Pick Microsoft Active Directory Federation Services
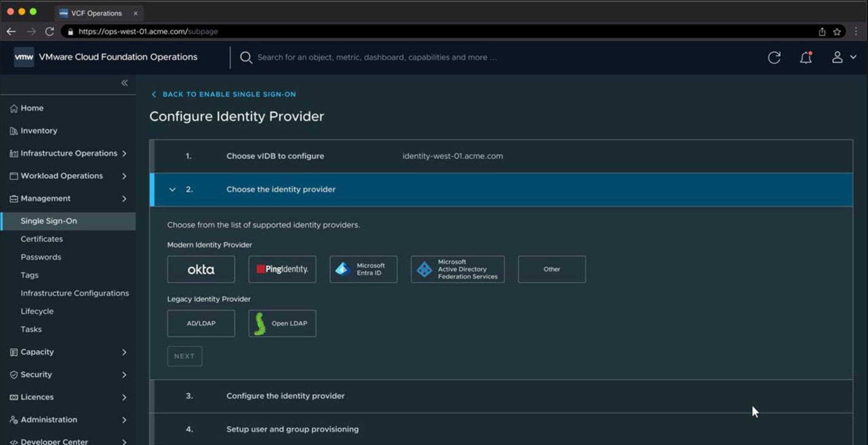This screenshot has width=868, height=445. click(x=457, y=269)
